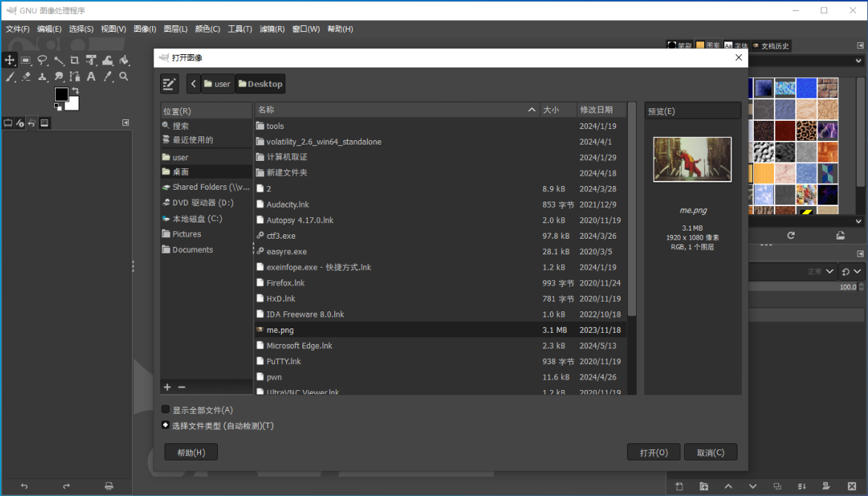Swap foreground and background colors
Viewport: 868px width, 496px height.
click(x=76, y=90)
